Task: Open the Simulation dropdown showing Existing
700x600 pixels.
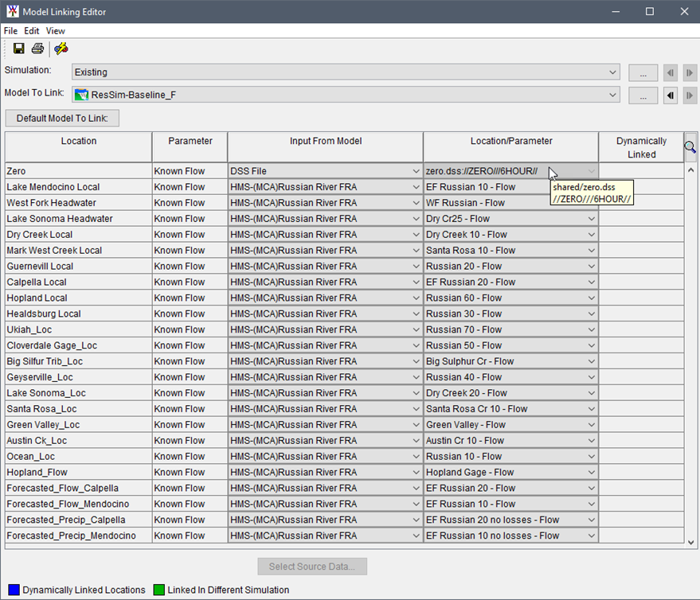Action: [614, 72]
